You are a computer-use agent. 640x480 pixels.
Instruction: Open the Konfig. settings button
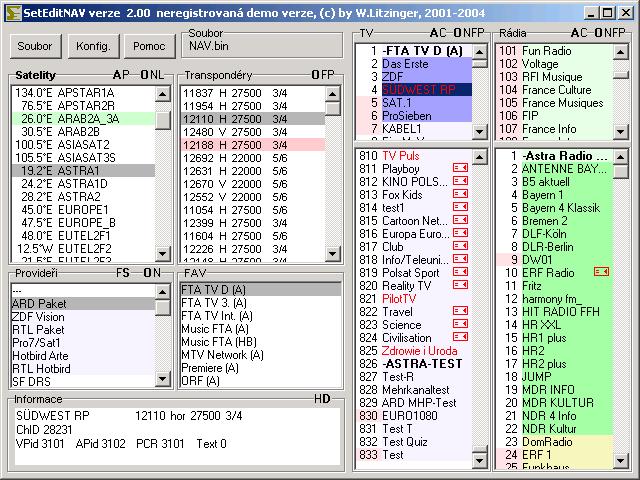click(x=93, y=46)
